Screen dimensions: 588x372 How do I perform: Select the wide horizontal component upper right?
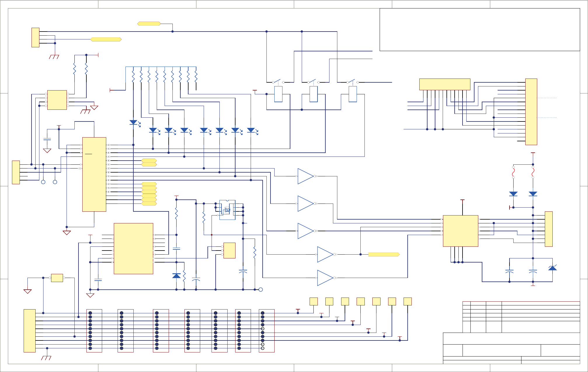(x=445, y=84)
